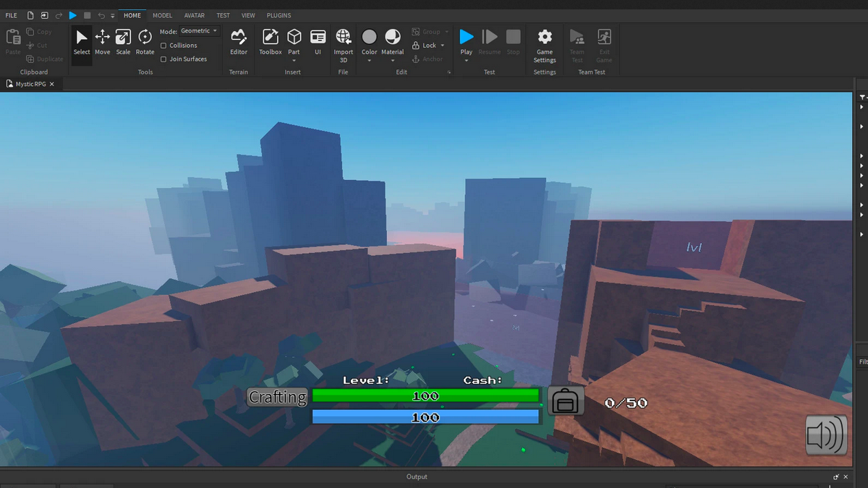
Task: Choose the Rotate tool
Action: 145,41
